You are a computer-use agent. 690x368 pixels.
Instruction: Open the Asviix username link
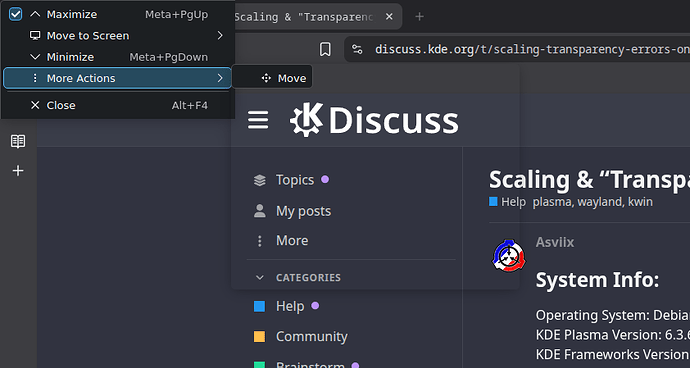[x=554, y=242]
